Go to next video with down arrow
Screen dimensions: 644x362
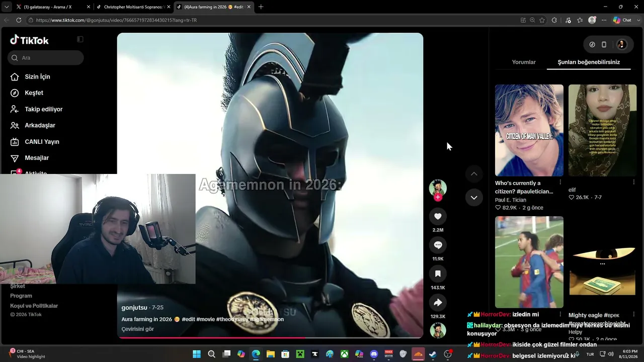pyautogui.click(x=474, y=198)
